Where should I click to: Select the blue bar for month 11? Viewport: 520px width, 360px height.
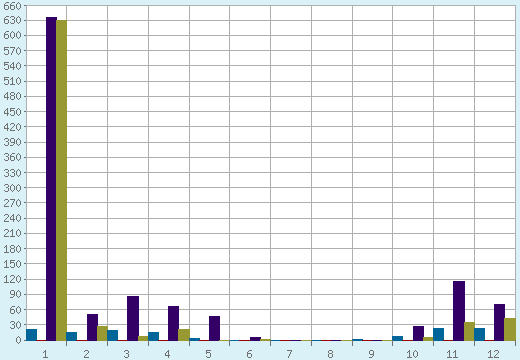pos(439,334)
